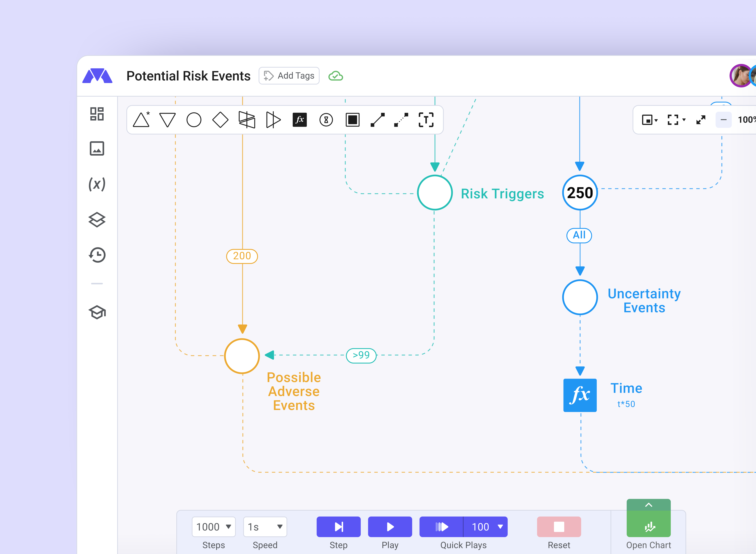Open the image gallery sidebar icon
This screenshot has height=554, width=756.
coord(97,149)
